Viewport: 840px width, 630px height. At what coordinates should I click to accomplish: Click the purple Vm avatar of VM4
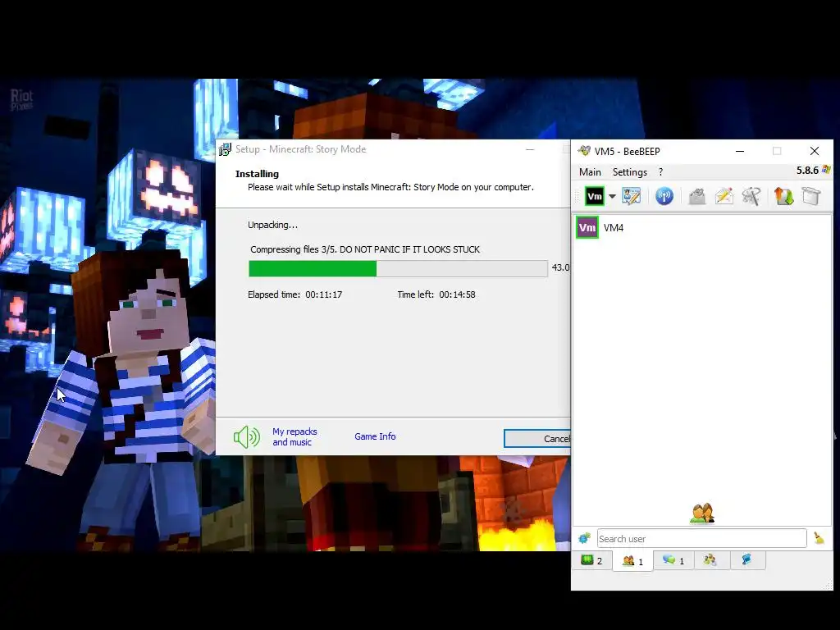pyautogui.click(x=587, y=228)
